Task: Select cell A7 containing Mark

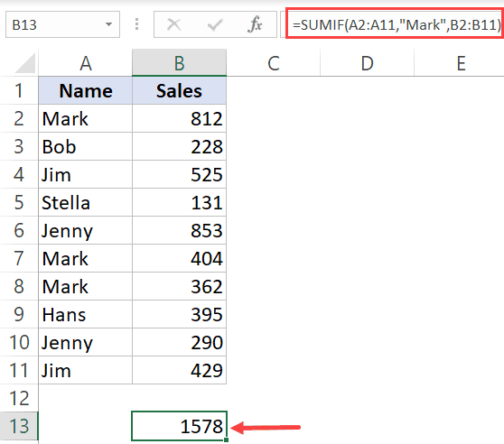Action: pos(86,258)
